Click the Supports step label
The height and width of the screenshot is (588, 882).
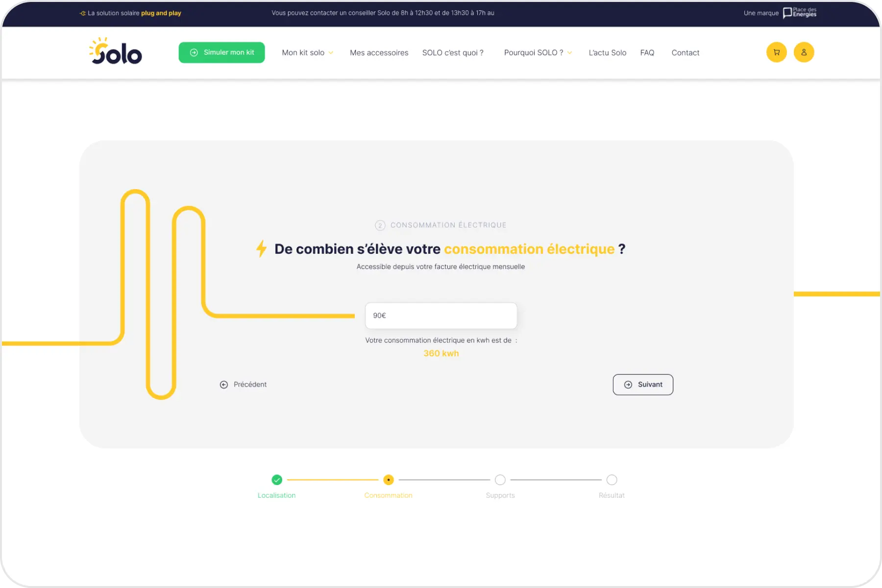pyautogui.click(x=500, y=495)
